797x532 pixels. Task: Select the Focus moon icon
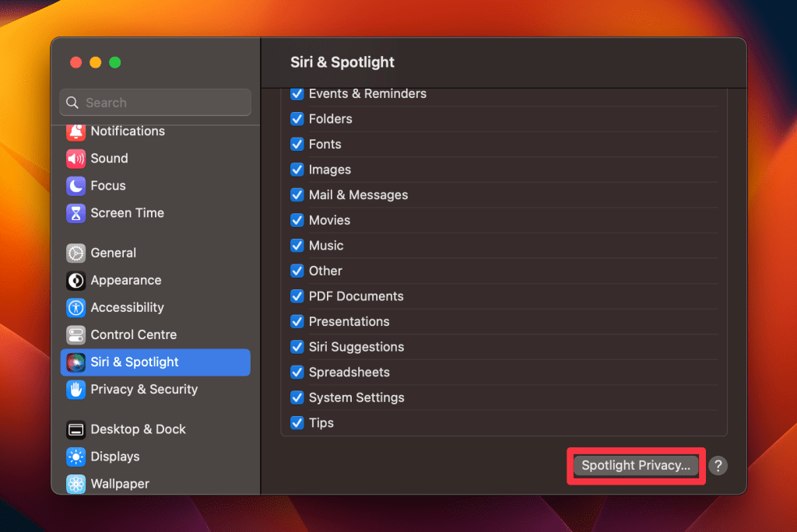click(75, 186)
